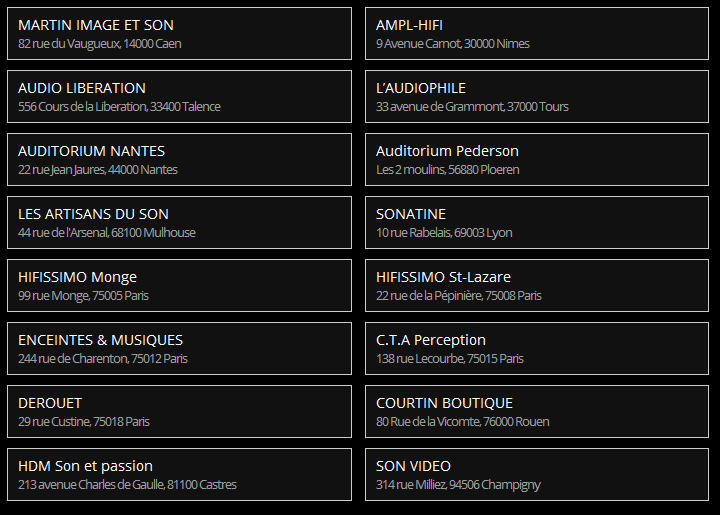Click address 138 rue Lecourbe, 75015 Paris
720x515 pixels.
click(450, 358)
